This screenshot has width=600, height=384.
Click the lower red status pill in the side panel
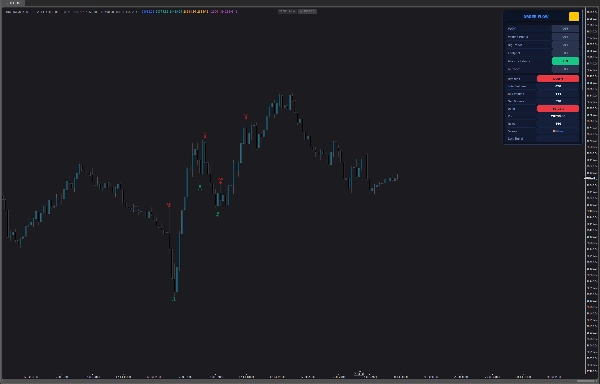558,109
